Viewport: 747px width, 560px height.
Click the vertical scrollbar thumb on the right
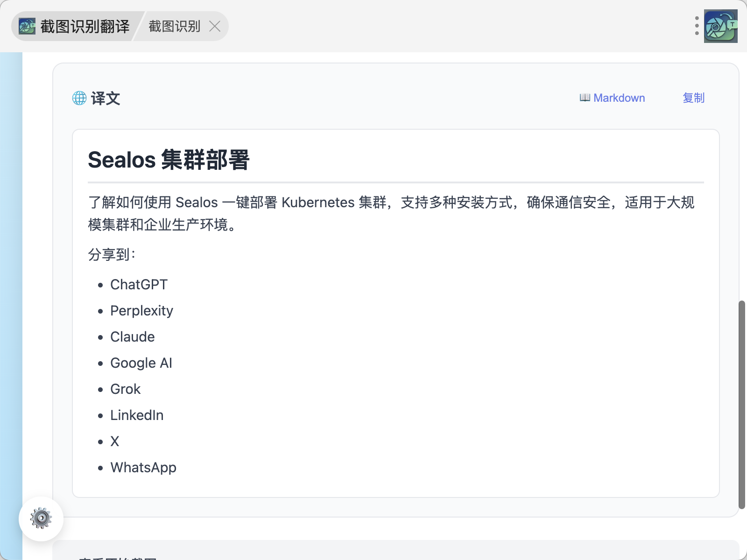[x=741, y=405]
